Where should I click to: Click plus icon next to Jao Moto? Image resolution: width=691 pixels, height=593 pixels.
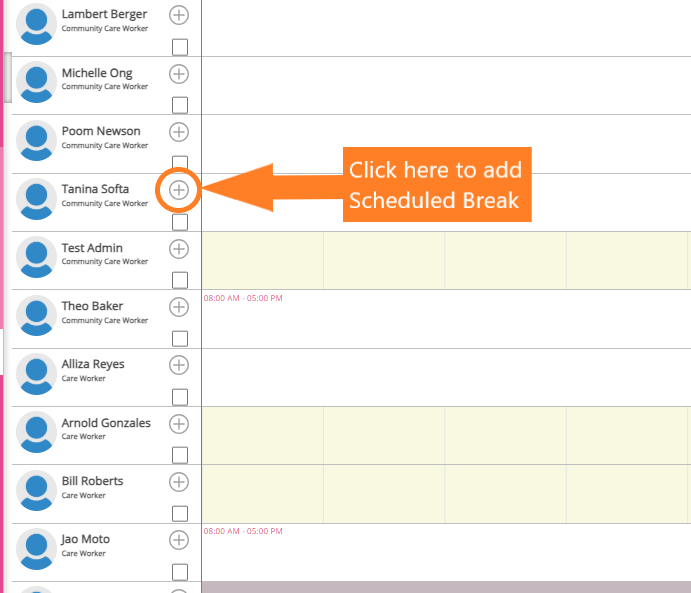pyautogui.click(x=179, y=540)
